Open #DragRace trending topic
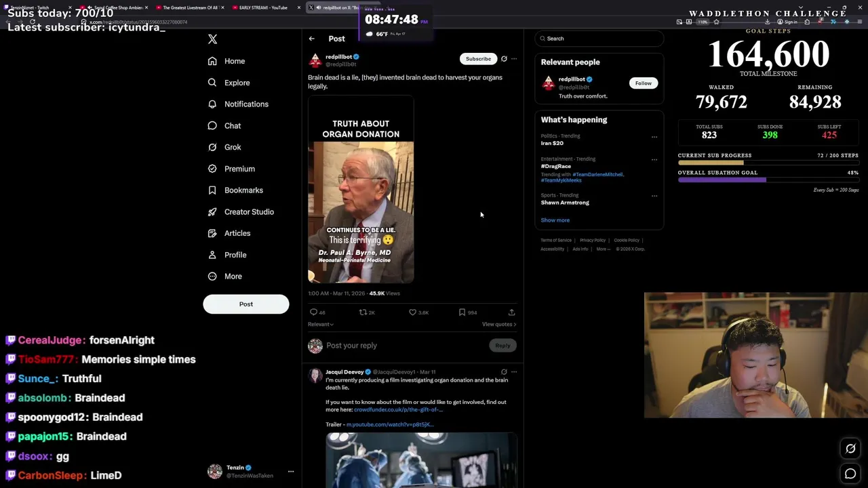 coord(555,166)
